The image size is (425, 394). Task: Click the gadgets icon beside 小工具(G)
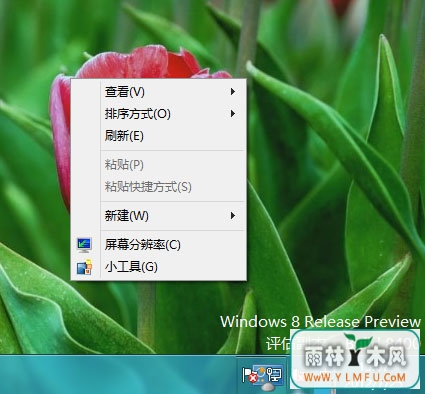tap(84, 267)
